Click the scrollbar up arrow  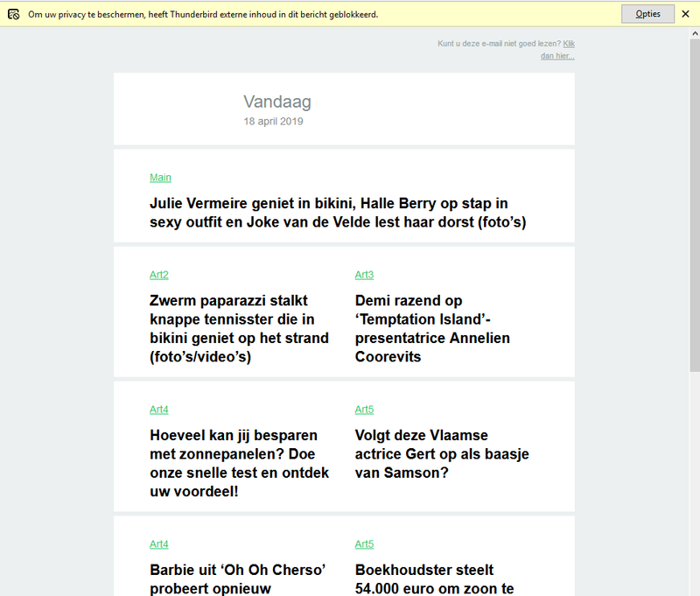pos(694,33)
